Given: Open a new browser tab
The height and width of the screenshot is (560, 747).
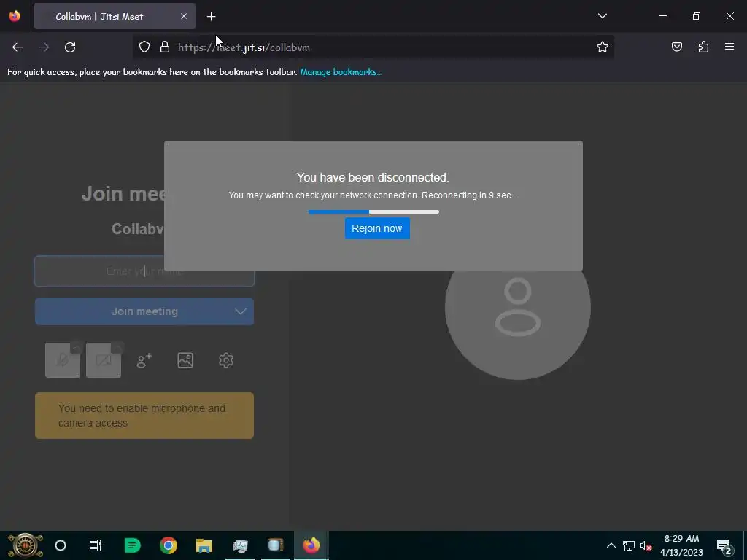Looking at the screenshot, I should coord(211,17).
